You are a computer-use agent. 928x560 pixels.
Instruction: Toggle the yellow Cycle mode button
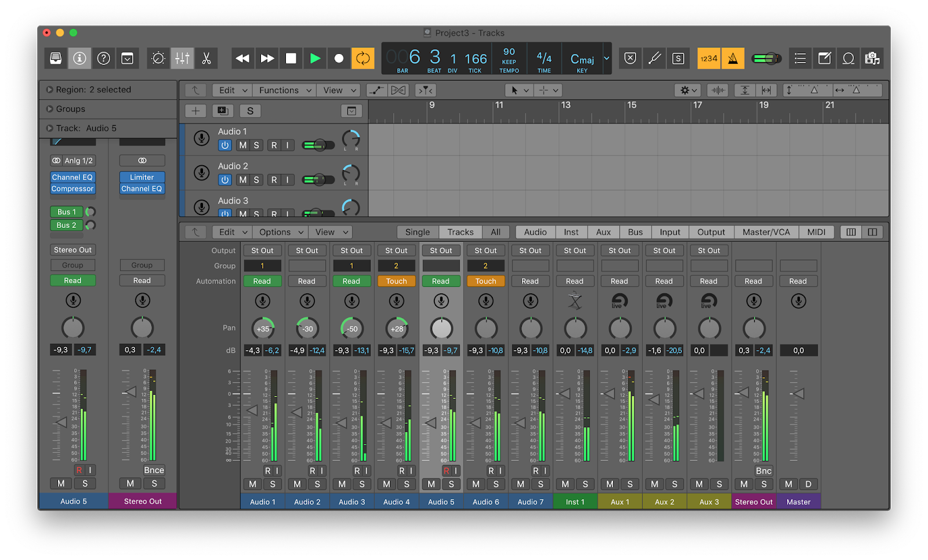[363, 58]
